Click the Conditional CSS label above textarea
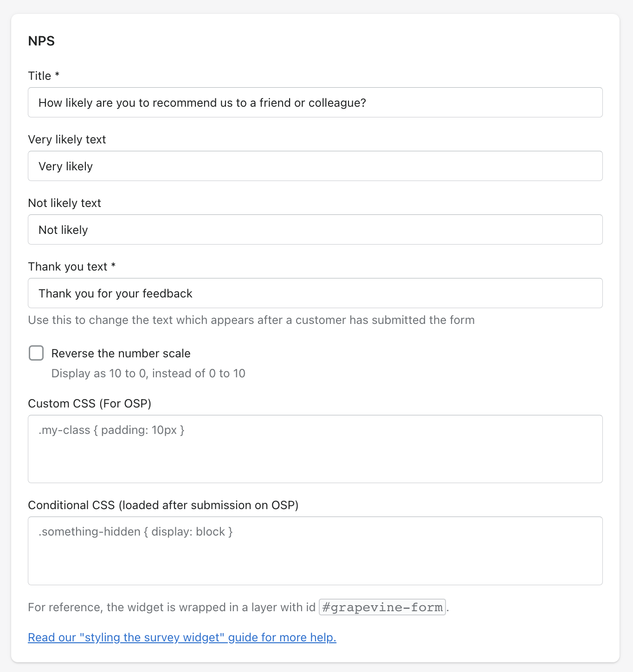The width and height of the screenshot is (633, 672). point(163,505)
